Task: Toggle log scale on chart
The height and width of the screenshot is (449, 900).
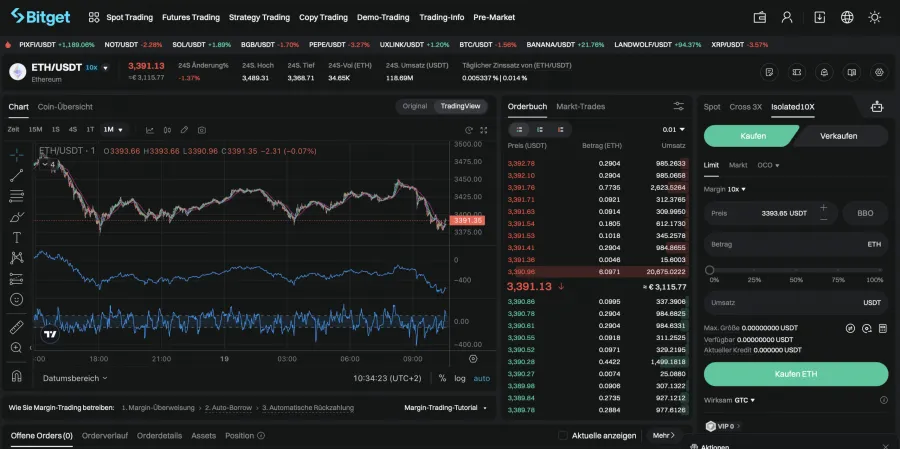Action: (460, 378)
